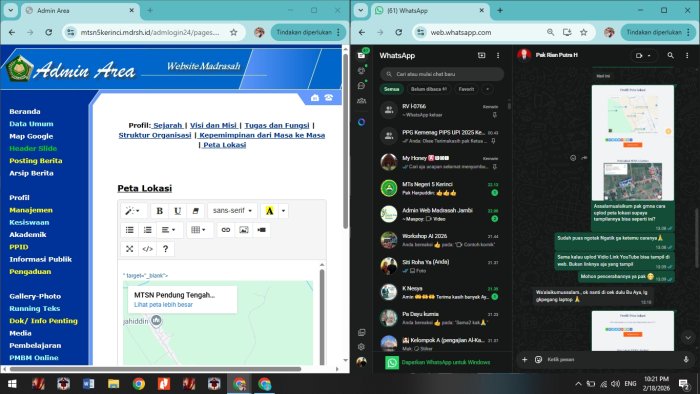The width and height of the screenshot is (700, 394).
Task: Open WhatsApp new chat icon
Action: (481, 55)
